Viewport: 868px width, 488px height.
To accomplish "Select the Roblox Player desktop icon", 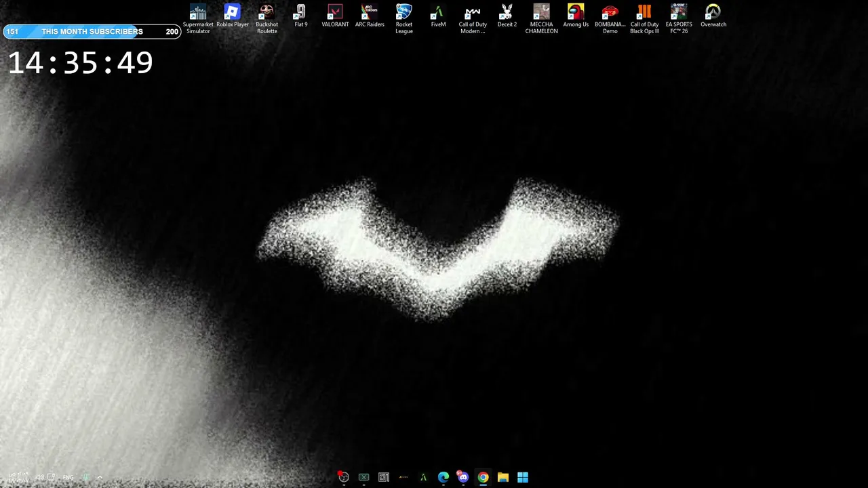I will [233, 16].
